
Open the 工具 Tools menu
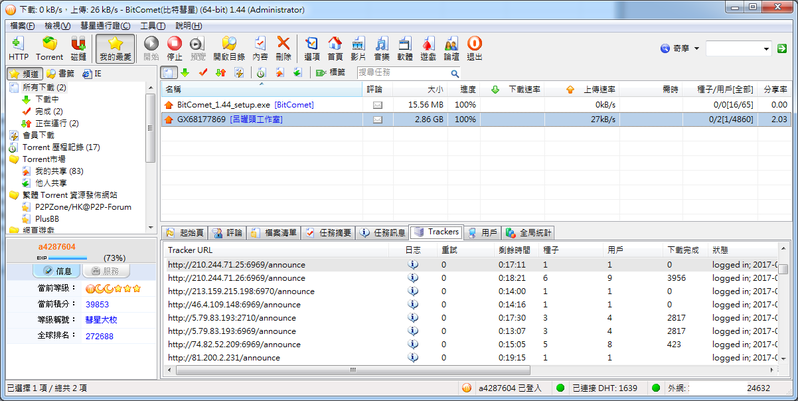pyautogui.click(x=153, y=25)
